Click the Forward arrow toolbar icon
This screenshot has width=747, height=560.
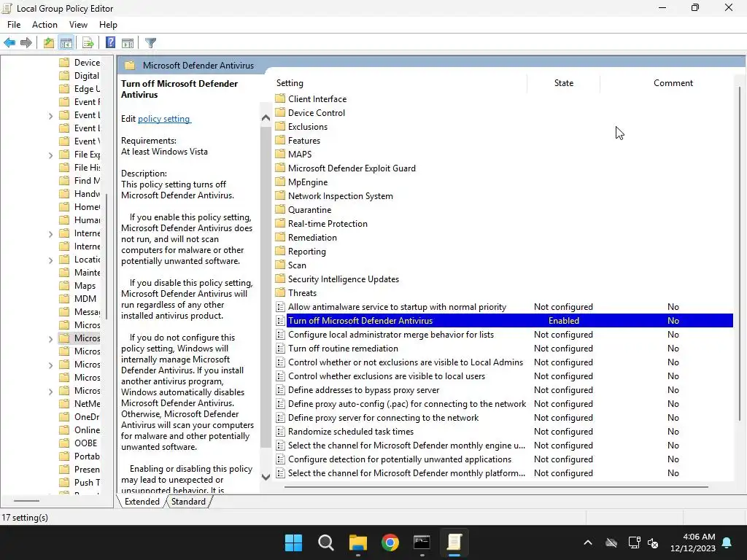pyautogui.click(x=26, y=43)
